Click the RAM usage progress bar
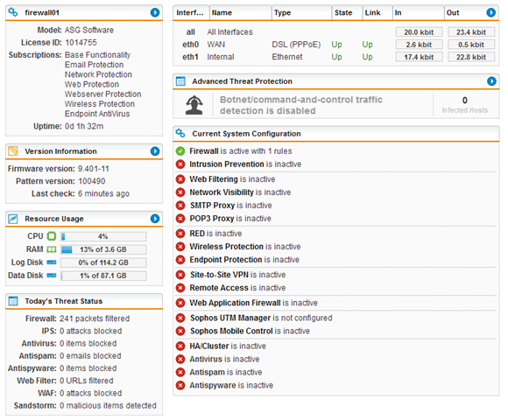The height and width of the screenshot is (420, 508). tap(103, 249)
